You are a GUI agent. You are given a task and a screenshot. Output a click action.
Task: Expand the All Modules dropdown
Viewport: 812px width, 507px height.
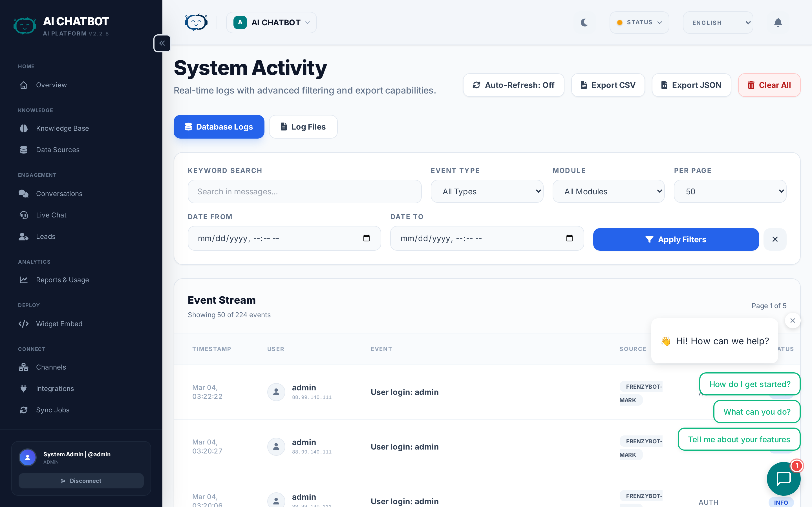(x=608, y=192)
